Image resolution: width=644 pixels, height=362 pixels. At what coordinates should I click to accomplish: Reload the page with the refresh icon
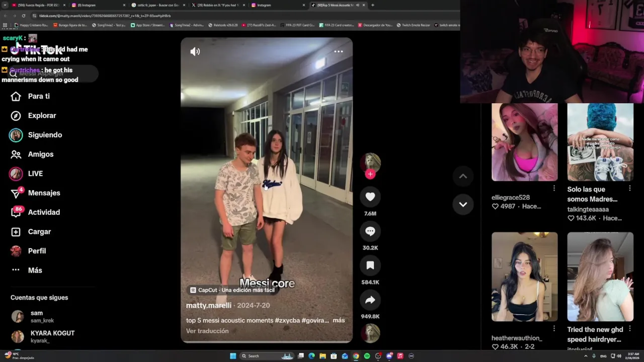pos(24,16)
